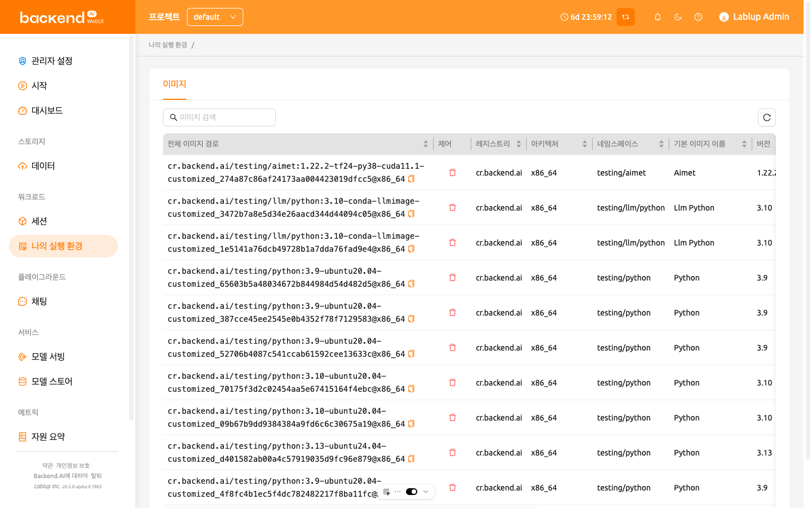The height and width of the screenshot is (508, 812).
Task: Delete the python 3.13-ubuntu24.04 image
Action: (x=452, y=453)
